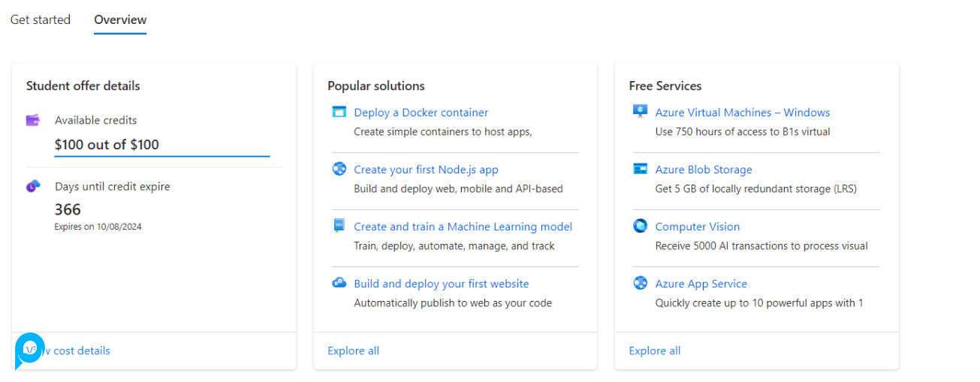Click the credits usage progress bar
Viewport: 980px width, 382px height.
[x=162, y=156]
